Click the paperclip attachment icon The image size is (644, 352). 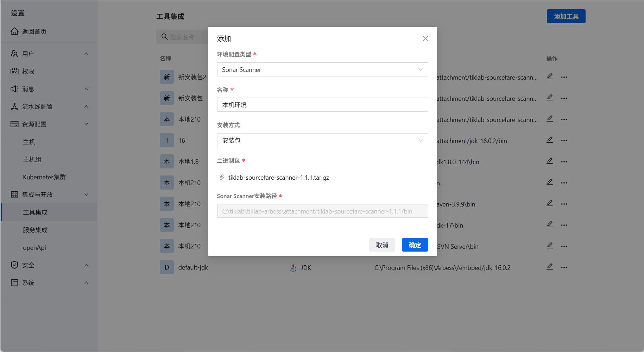pos(222,177)
